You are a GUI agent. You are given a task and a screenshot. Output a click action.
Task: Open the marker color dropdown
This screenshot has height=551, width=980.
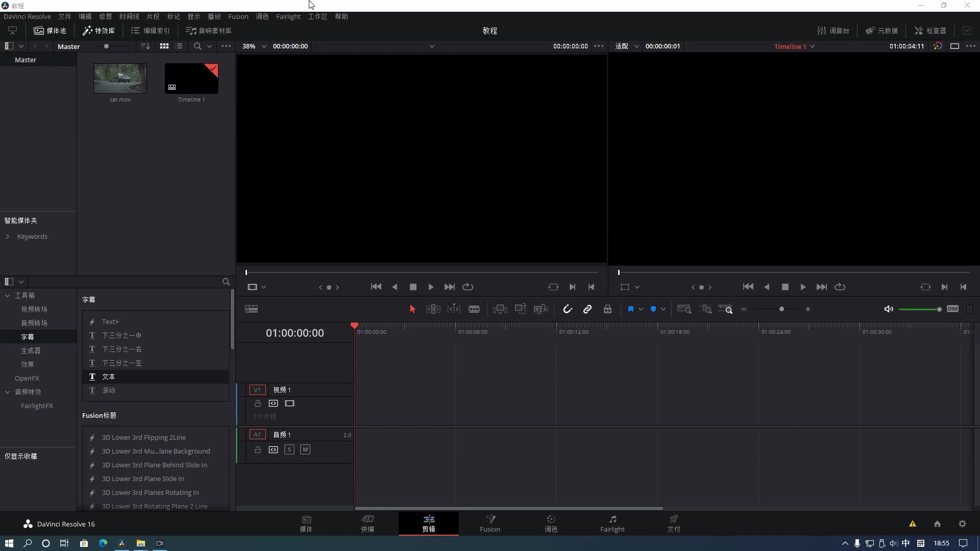point(663,309)
